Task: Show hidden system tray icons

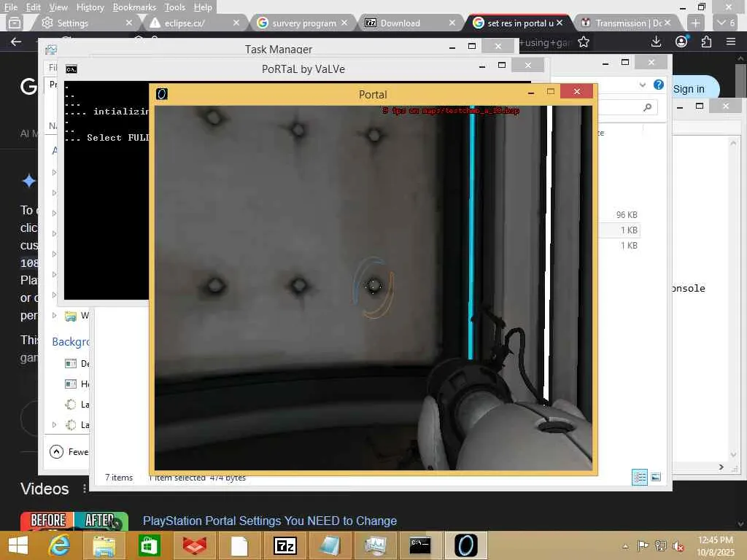Action: click(625, 546)
